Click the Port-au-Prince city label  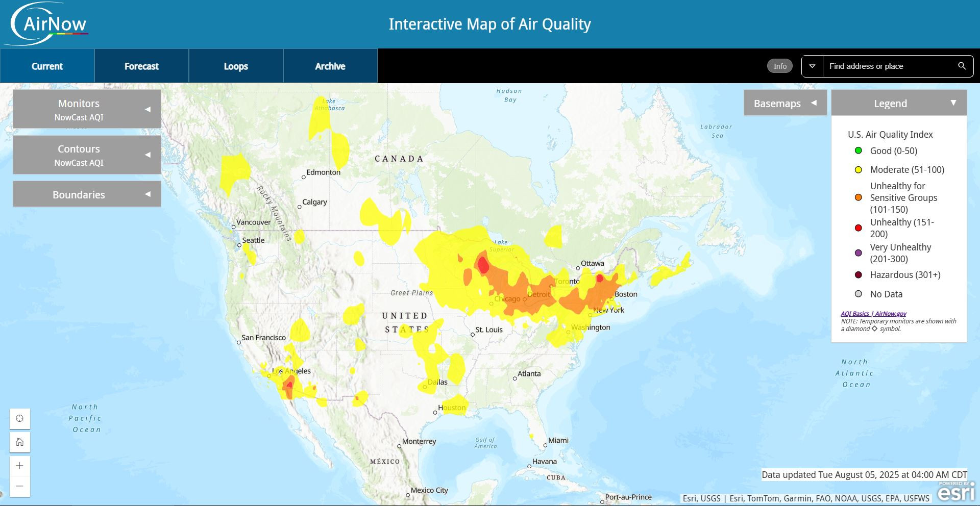(x=628, y=497)
